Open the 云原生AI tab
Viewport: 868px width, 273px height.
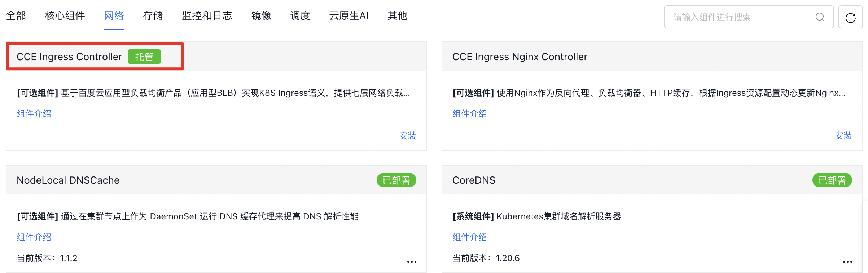pos(349,15)
